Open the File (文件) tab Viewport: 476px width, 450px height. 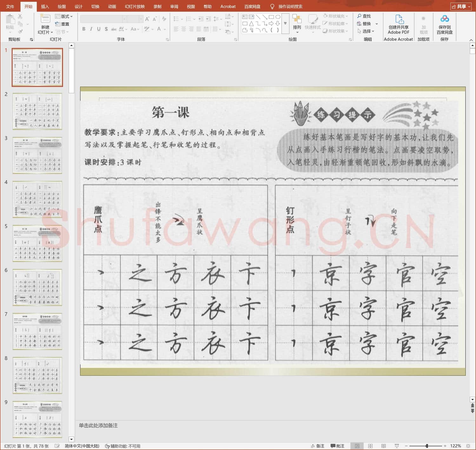coord(10,6)
